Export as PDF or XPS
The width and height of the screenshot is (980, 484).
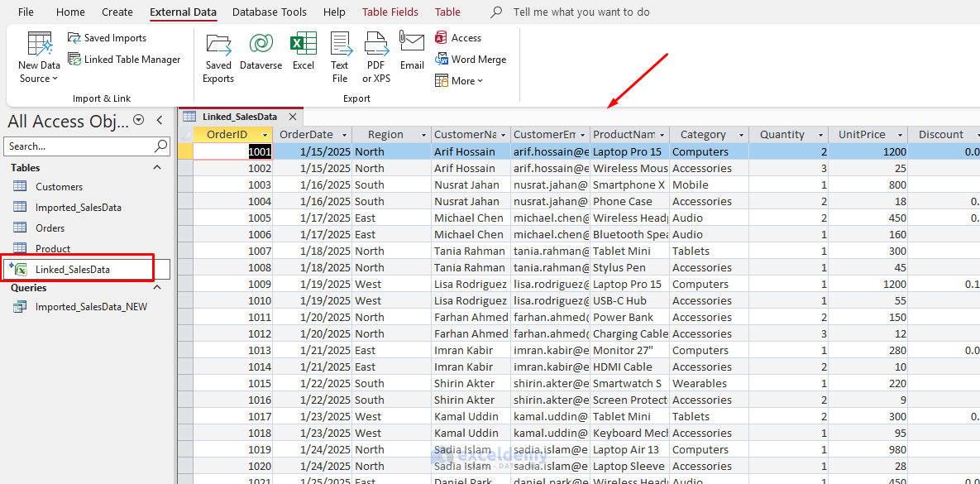click(x=376, y=58)
